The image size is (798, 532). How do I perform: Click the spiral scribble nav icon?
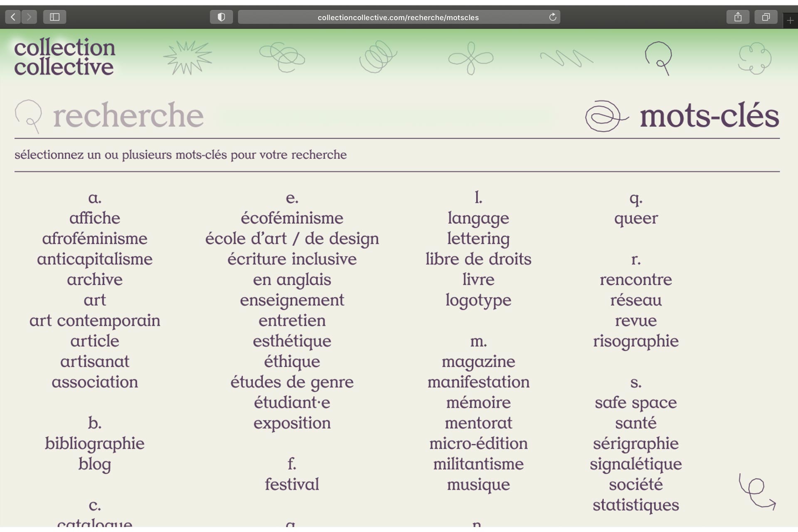click(378, 57)
